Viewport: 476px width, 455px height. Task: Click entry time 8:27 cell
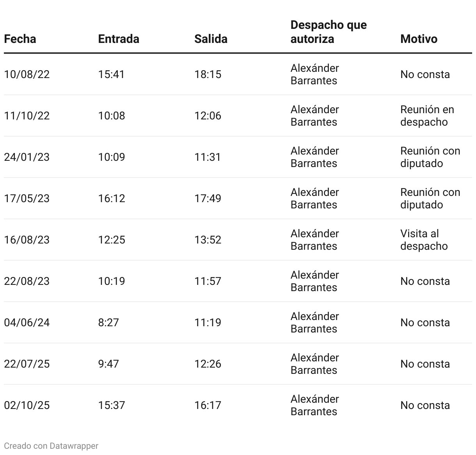pyautogui.click(x=108, y=322)
